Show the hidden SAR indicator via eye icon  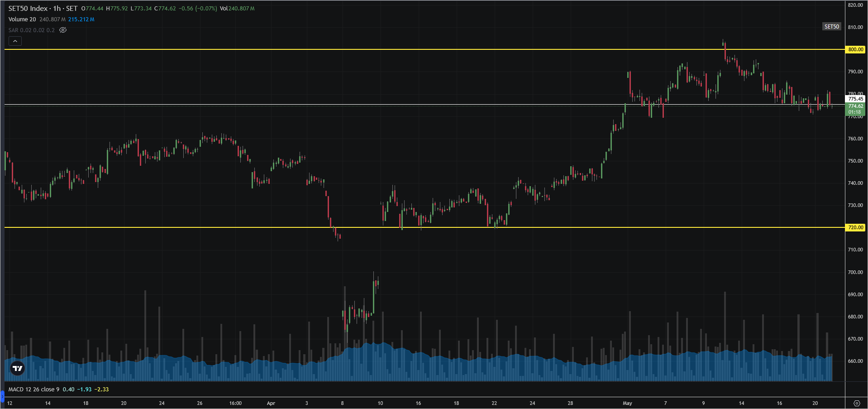coord(63,30)
